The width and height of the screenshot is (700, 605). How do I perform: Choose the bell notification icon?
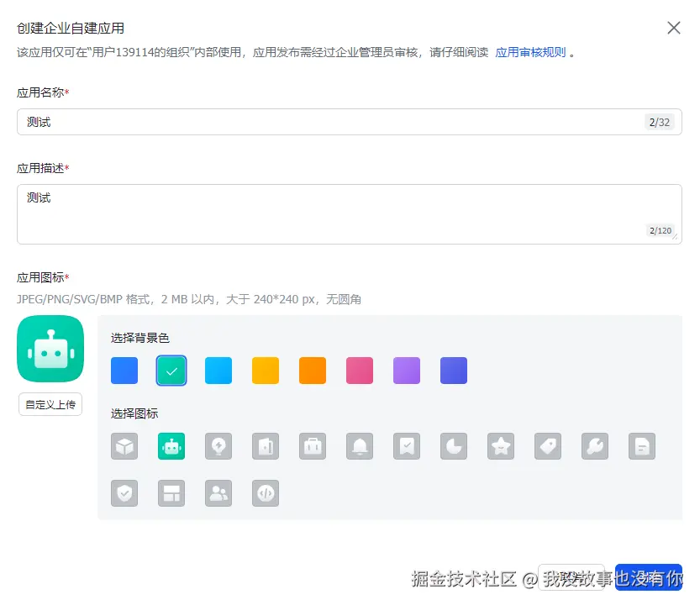[x=360, y=446]
